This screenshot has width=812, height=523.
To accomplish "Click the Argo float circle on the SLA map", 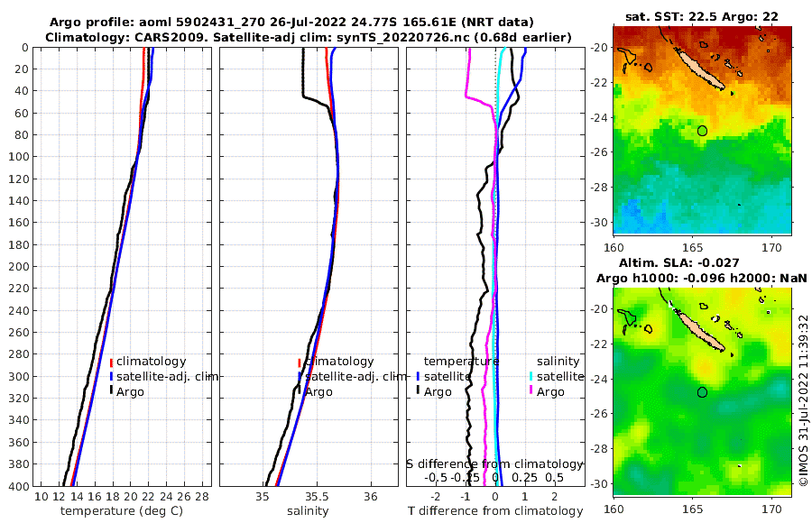I will tap(702, 392).
